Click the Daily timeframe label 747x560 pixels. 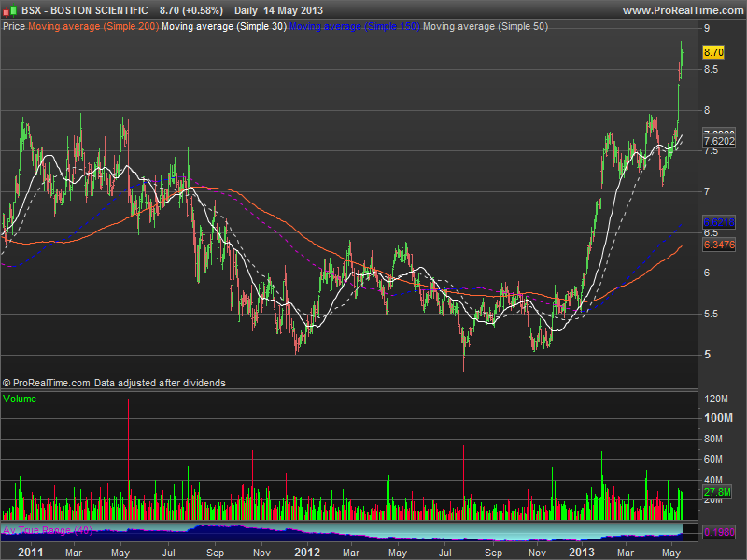pos(246,10)
